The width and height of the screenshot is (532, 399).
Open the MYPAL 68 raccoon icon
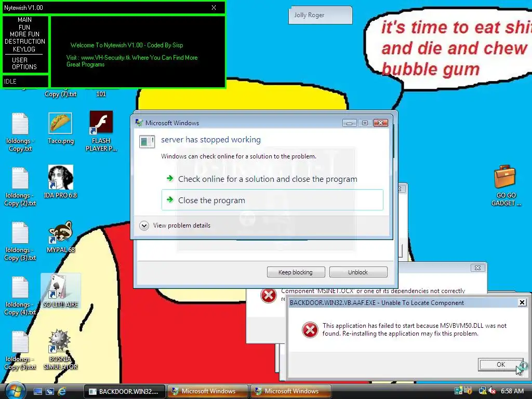[60, 232]
